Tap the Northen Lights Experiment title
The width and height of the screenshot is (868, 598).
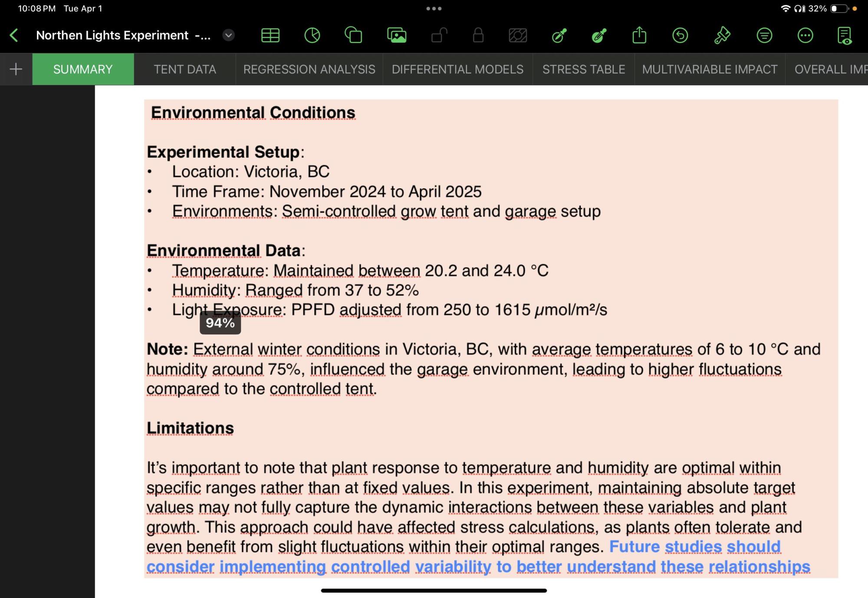[123, 35]
